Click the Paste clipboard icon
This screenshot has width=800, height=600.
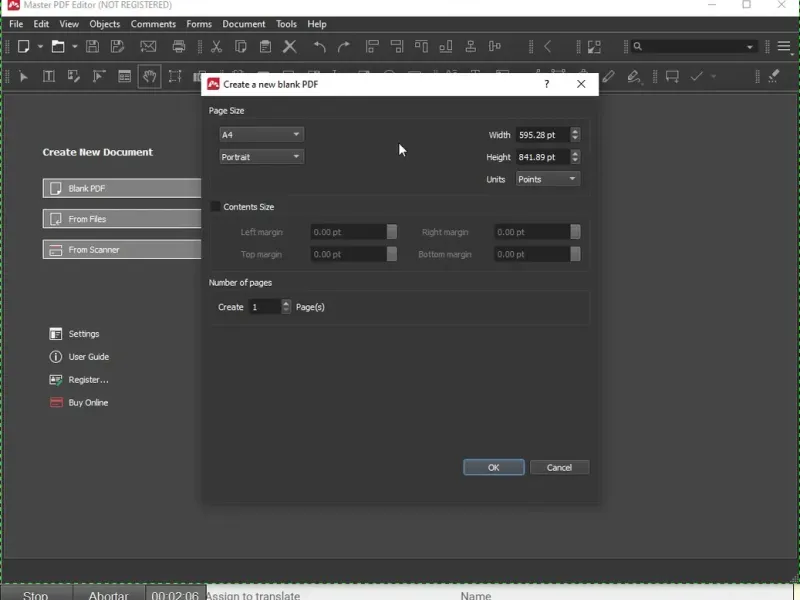[x=265, y=46]
